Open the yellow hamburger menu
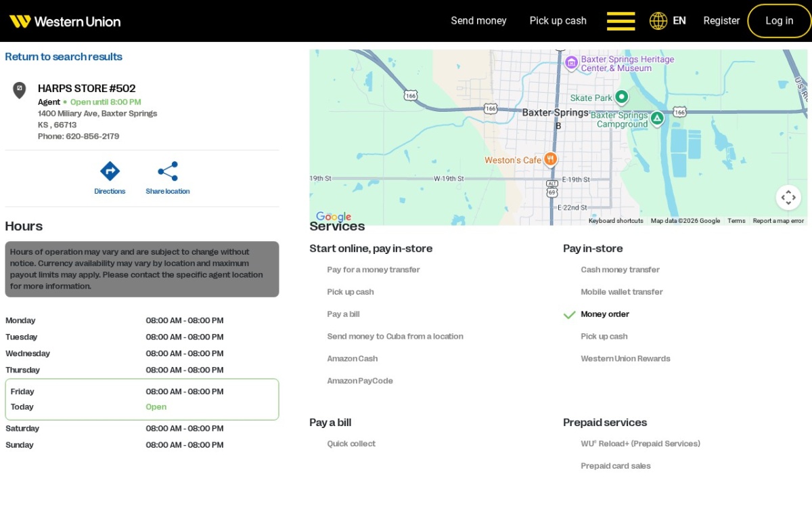 pos(621,21)
